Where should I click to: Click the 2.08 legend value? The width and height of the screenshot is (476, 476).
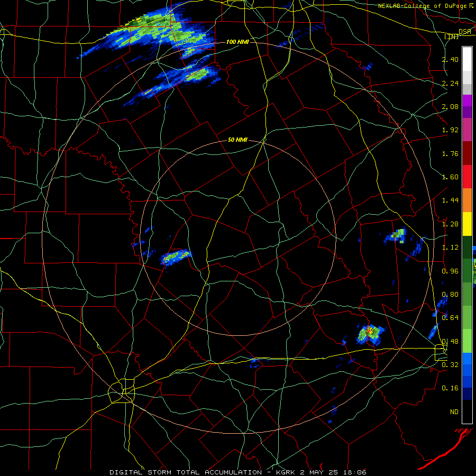[x=450, y=106]
